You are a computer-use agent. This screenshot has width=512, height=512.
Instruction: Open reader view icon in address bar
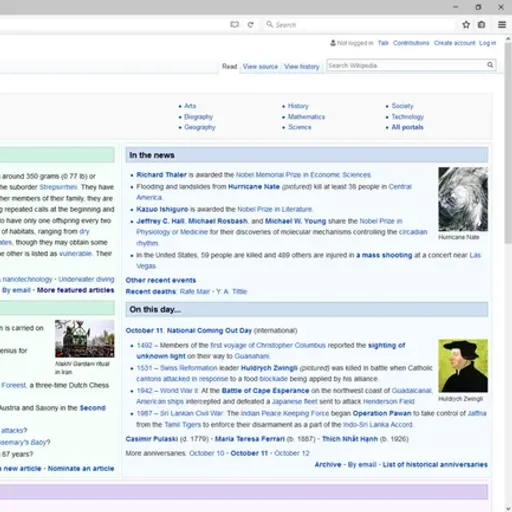tap(234, 25)
